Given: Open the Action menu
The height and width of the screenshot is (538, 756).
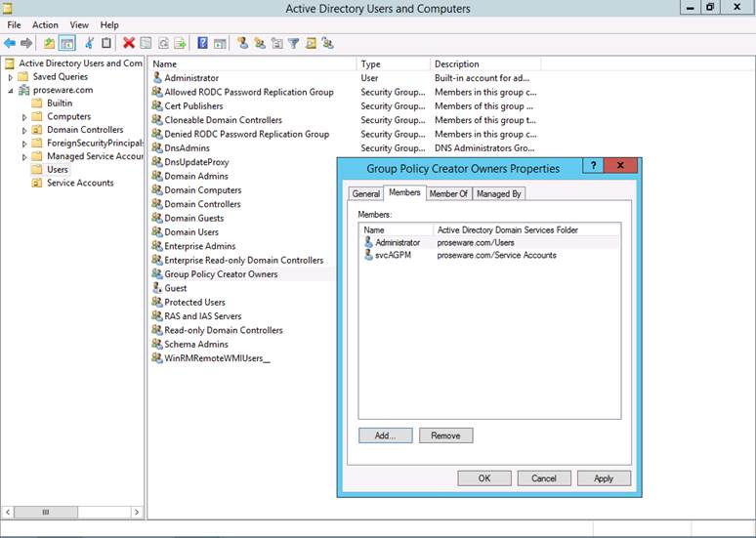Looking at the screenshot, I should click(45, 25).
